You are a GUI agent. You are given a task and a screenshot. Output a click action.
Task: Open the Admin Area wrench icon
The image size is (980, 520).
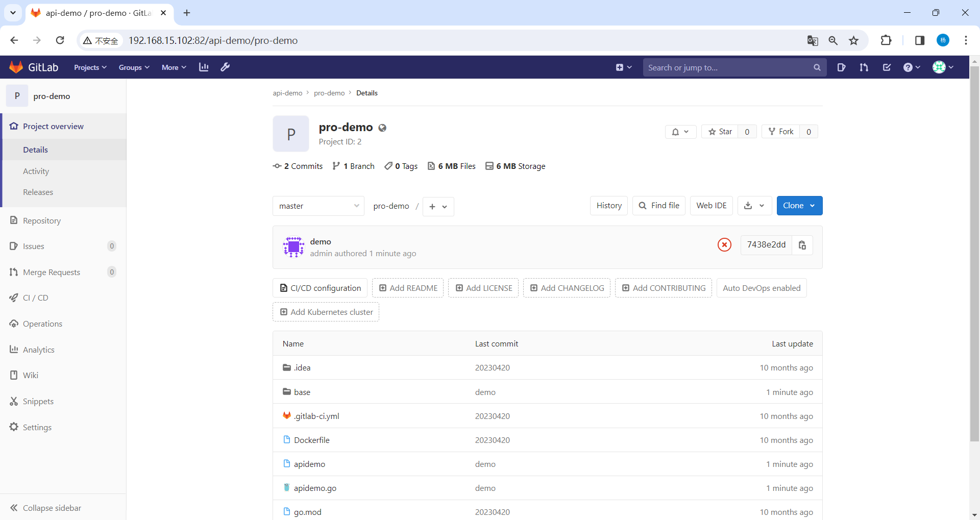(x=225, y=67)
